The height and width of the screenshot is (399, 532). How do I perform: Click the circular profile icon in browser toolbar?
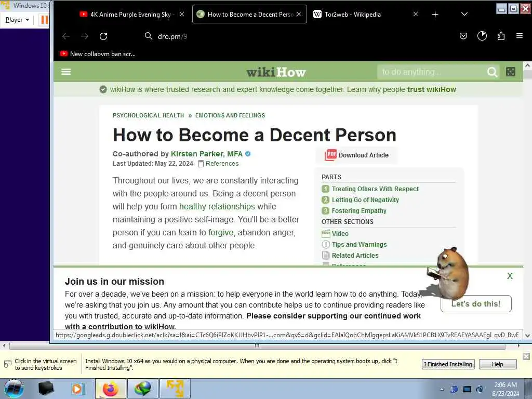point(482,36)
